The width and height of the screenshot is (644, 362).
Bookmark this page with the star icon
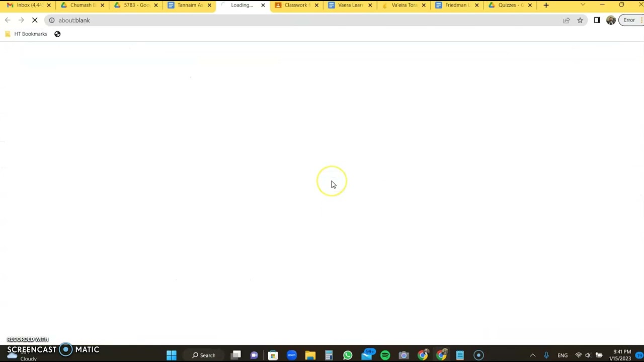click(x=580, y=20)
